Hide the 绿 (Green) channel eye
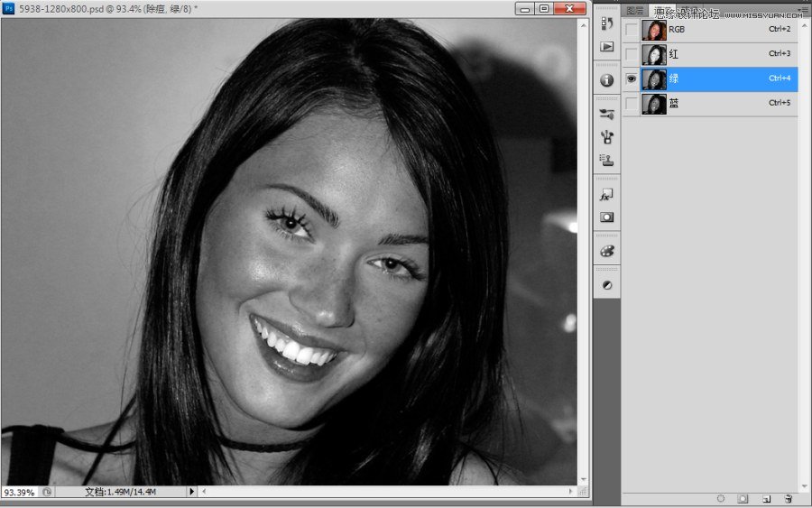The height and width of the screenshot is (508, 812). coord(632,79)
